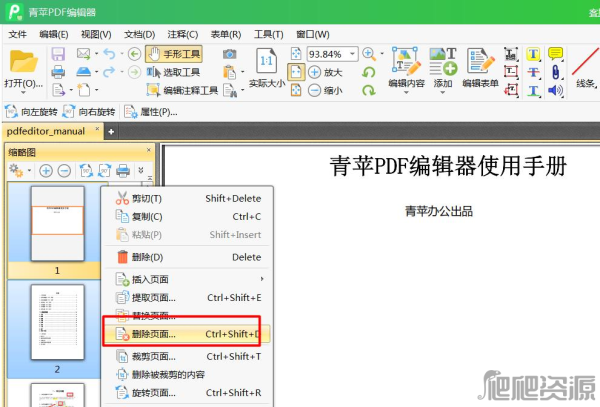
Task: Save document using floppy disk icon
Action: click(x=58, y=54)
